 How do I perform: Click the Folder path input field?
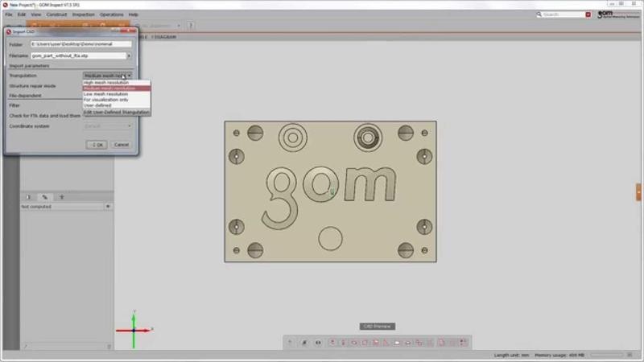(x=80, y=44)
